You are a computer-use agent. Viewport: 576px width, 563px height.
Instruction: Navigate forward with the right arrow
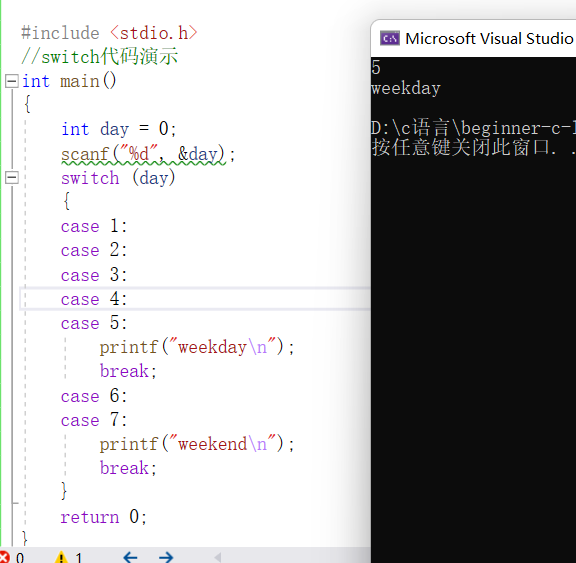pyautogui.click(x=166, y=557)
